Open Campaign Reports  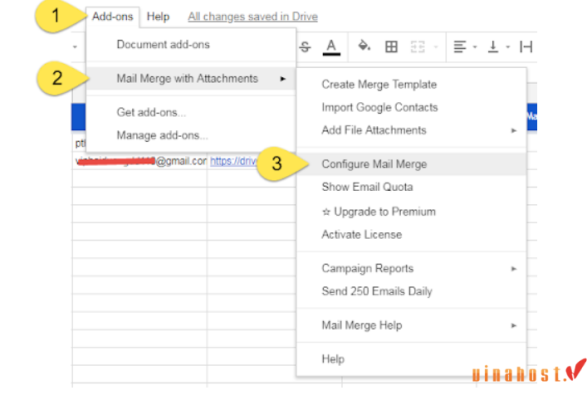412,269
